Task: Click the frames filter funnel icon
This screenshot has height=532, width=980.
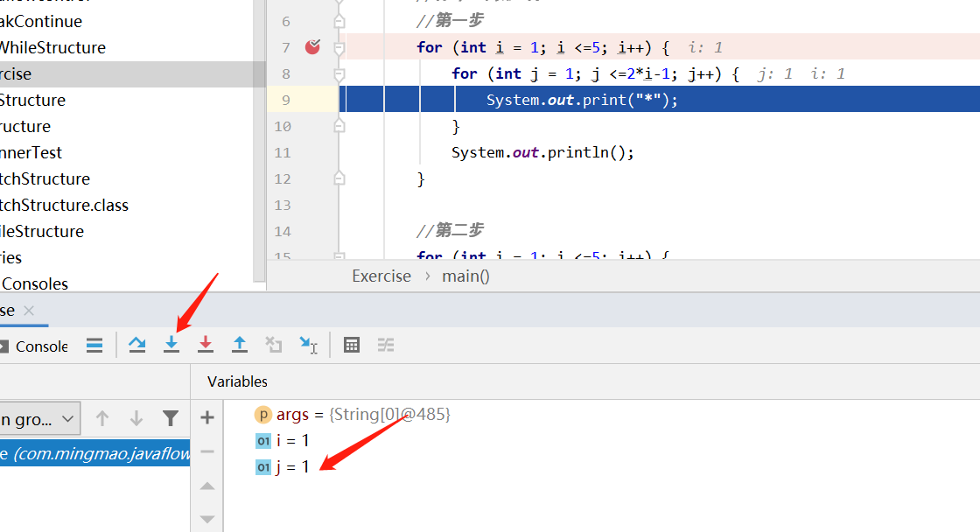Action: point(171,418)
